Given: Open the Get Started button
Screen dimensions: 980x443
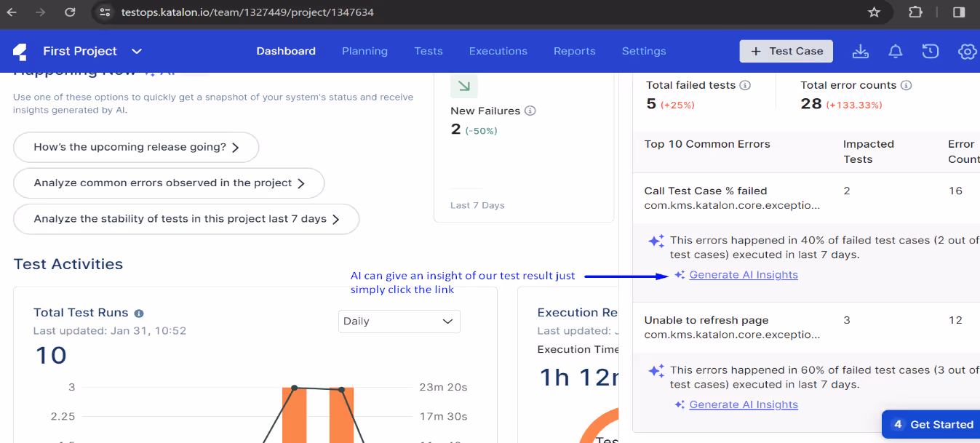Looking at the screenshot, I should click(933, 425).
